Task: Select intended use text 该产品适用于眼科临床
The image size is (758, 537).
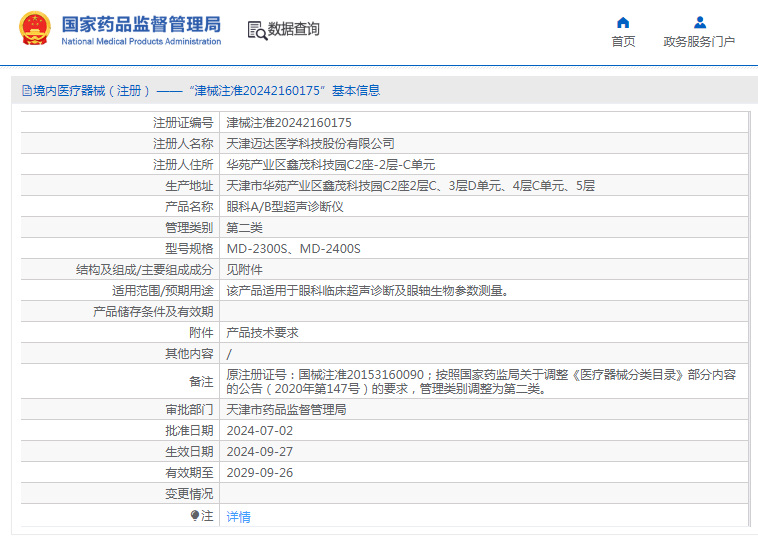Action: [367, 290]
